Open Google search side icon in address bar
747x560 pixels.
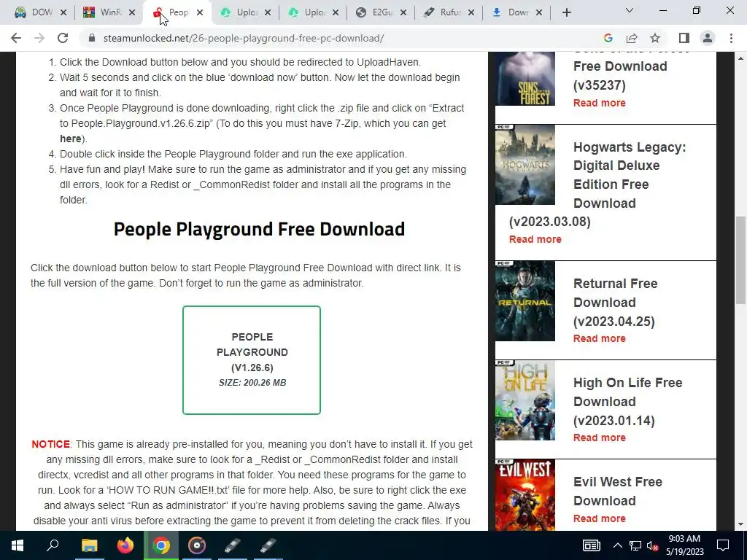(x=608, y=38)
